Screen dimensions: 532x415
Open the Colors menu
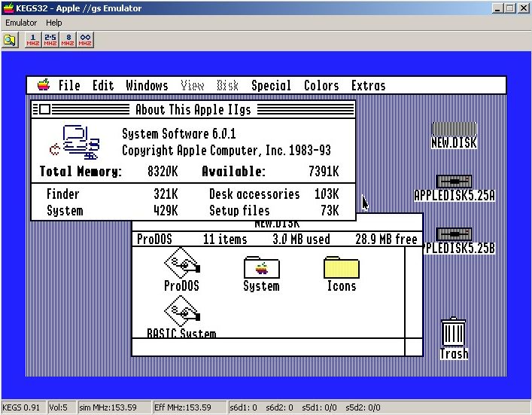click(x=321, y=85)
